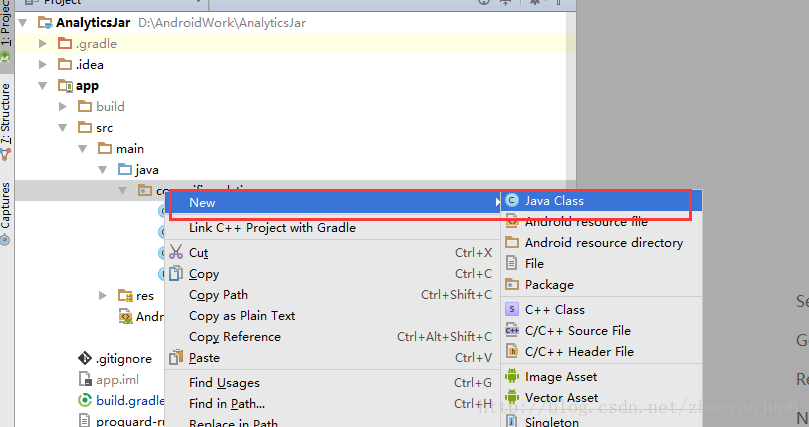Click the app module folder icon
The height and width of the screenshot is (427, 809).
coord(65,86)
